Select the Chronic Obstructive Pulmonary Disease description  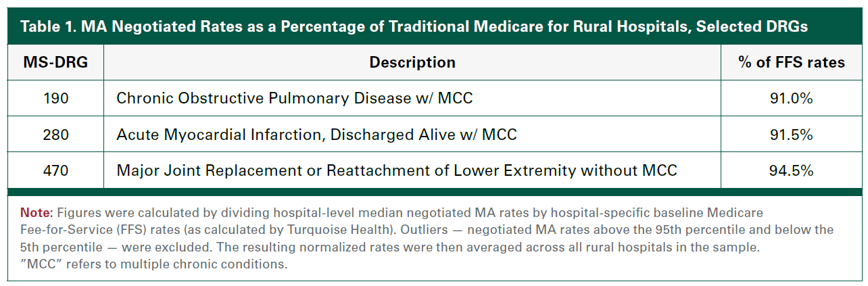click(294, 98)
